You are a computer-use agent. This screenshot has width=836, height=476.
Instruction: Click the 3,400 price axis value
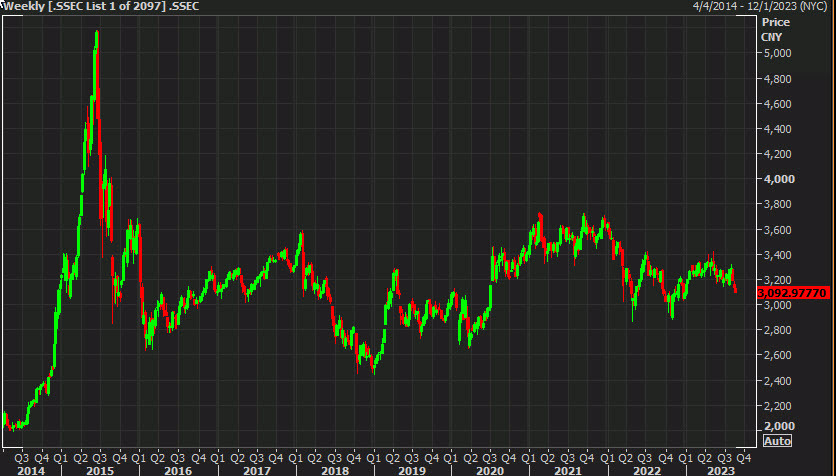(x=777, y=255)
